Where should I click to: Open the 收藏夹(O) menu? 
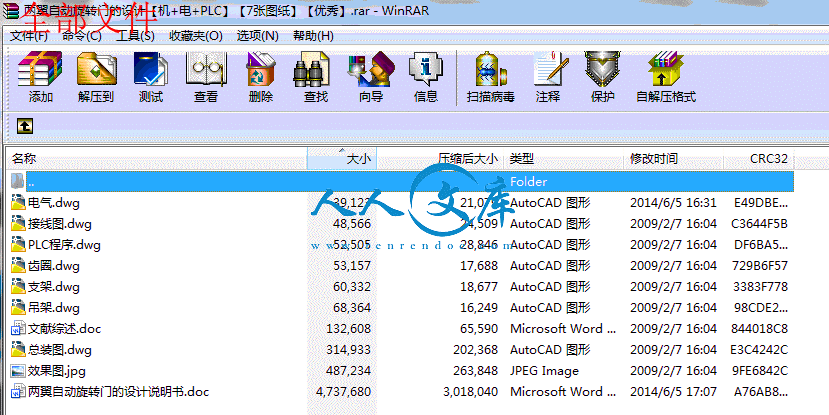click(x=196, y=36)
